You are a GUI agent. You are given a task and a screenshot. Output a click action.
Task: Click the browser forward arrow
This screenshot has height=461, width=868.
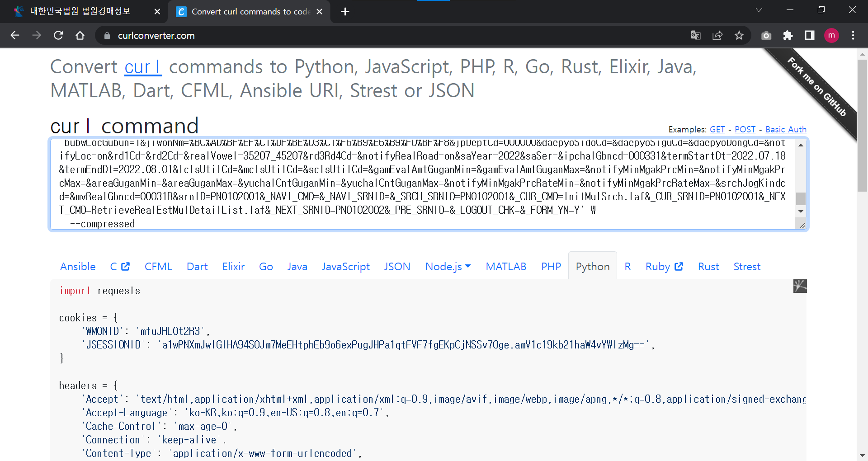pyautogui.click(x=37, y=35)
